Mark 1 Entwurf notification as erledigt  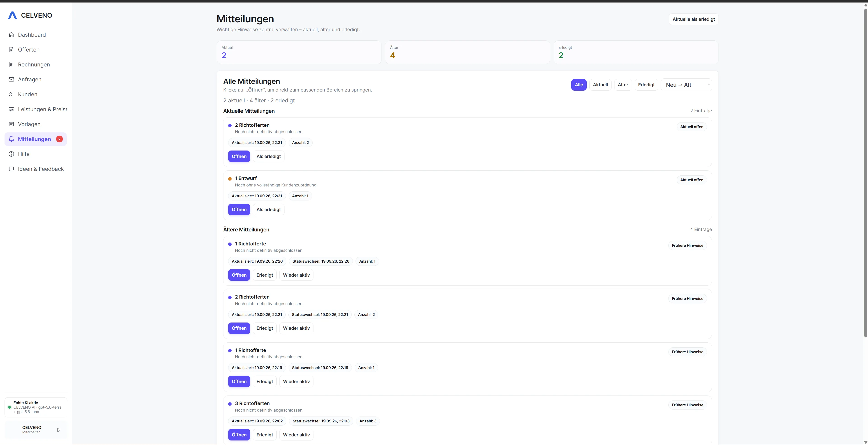[x=268, y=209]
